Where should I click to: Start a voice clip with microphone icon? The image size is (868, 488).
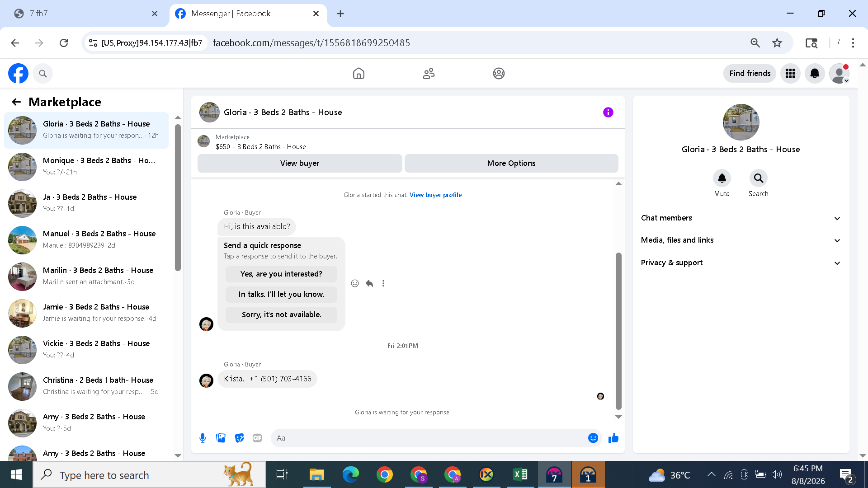click(203, 438)
